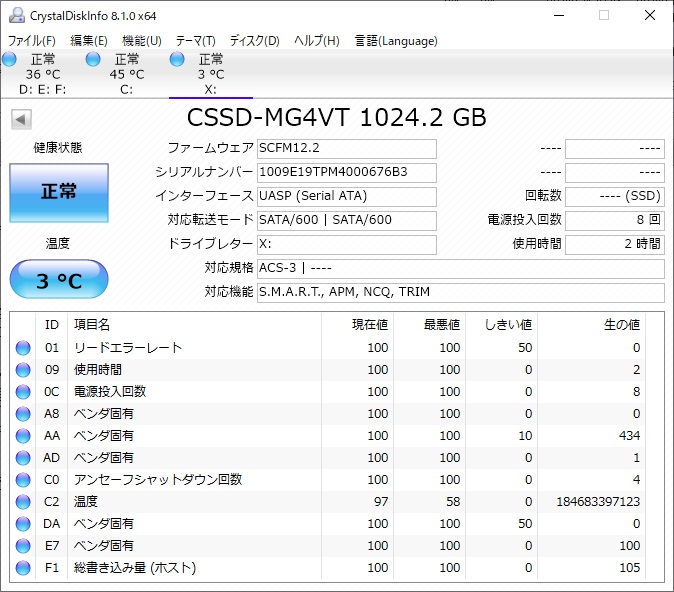Viewport: 674px width, 592px height.
Task: Open the ディスク(D) menu
Action: [254, 41]
